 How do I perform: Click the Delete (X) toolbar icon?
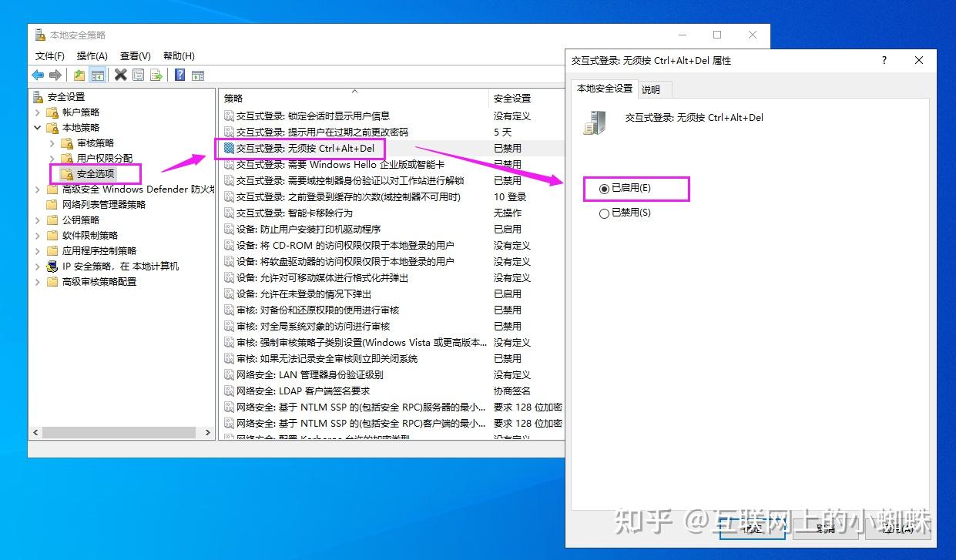120,74
